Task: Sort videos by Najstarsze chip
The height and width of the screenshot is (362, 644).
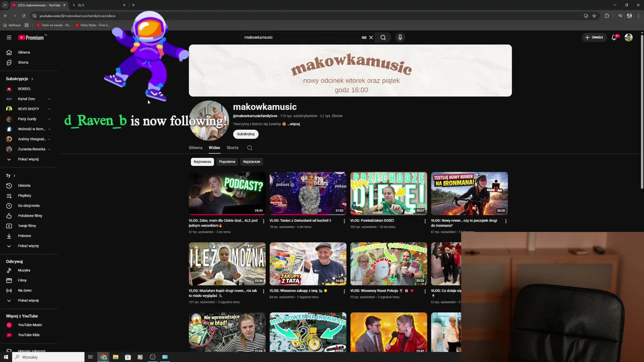Action: (252, 162)
